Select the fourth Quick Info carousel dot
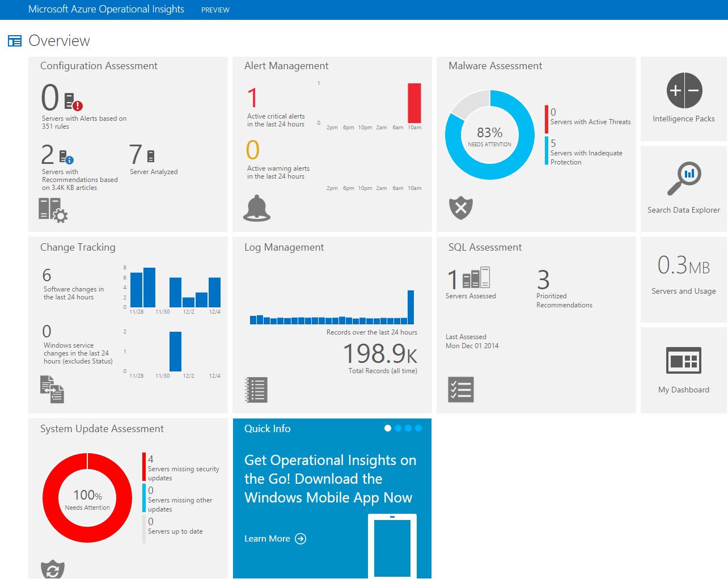This screenshot has height=579, width=728. pyautogui.click(x=418, y=428)
